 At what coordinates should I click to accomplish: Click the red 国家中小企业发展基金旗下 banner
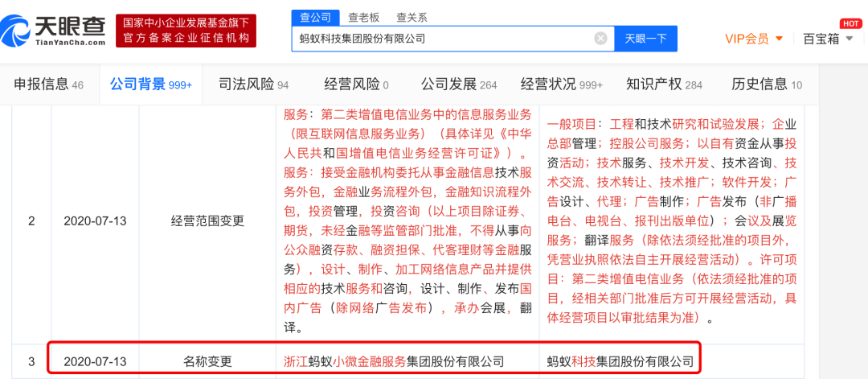point(186,31)
